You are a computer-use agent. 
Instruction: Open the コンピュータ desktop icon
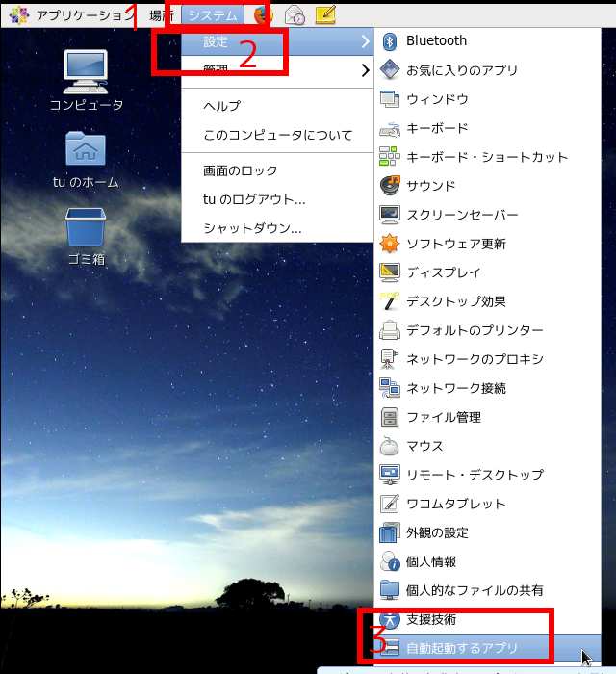point(86,79)
